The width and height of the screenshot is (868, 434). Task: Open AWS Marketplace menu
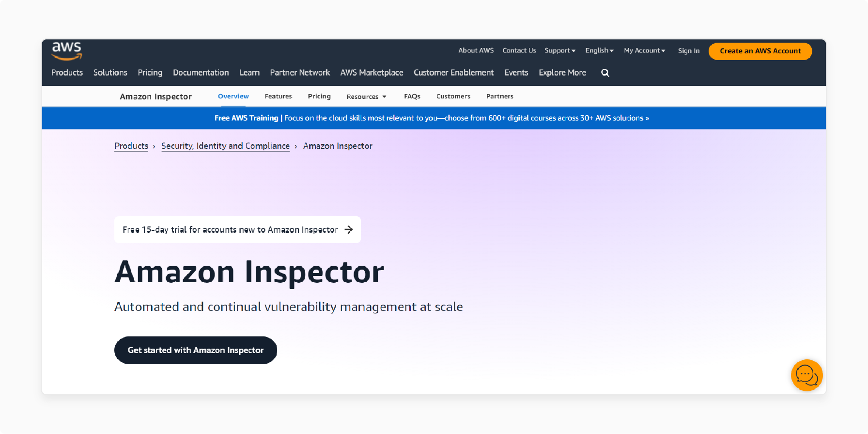(372, 73)
